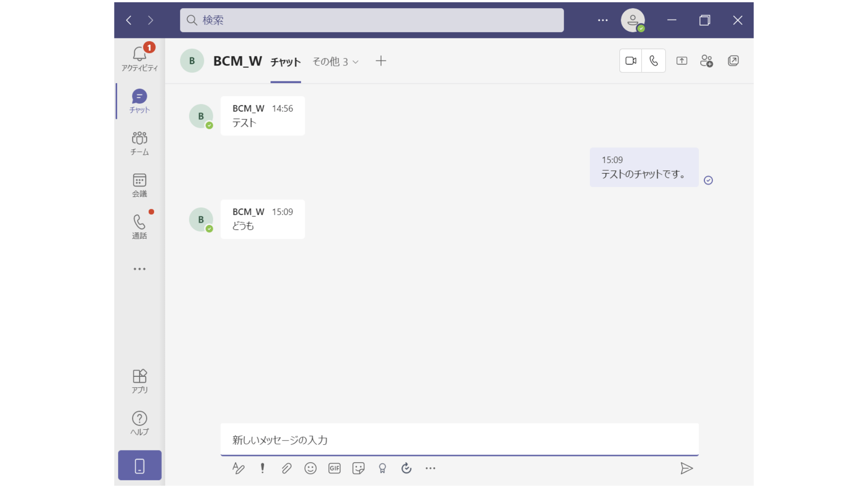868x488 pixels.
Task: Open the ヘルプ help menu
Action: coord(139,423)
